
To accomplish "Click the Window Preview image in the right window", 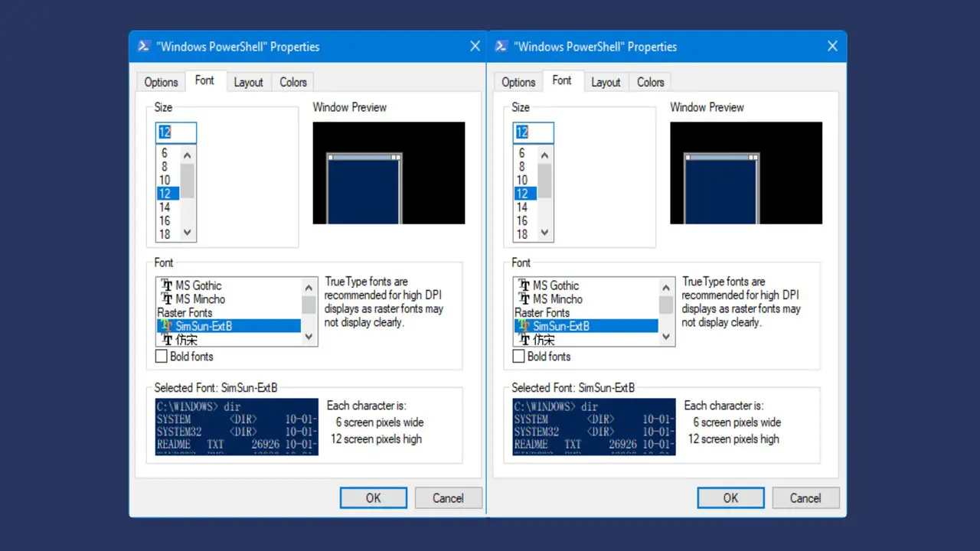I will 746,173.
